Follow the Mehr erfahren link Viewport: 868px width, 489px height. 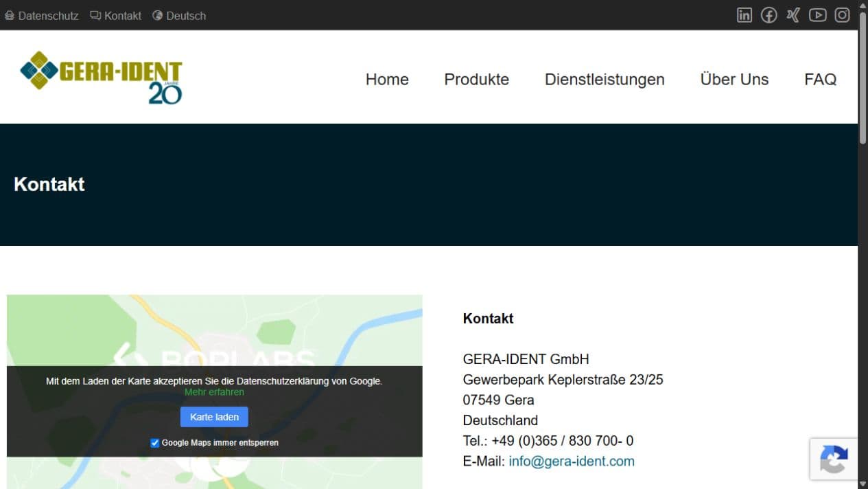[x=214, y=392]
